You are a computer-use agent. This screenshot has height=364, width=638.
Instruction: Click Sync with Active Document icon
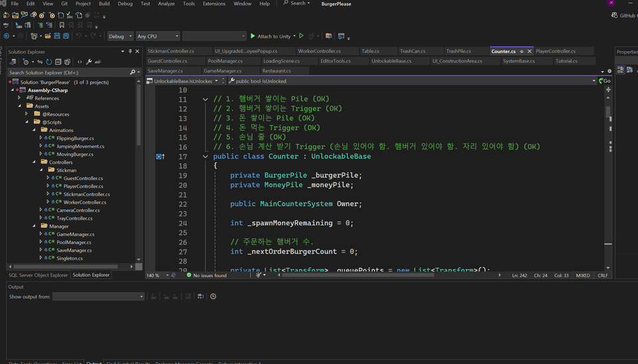point(40,62)
